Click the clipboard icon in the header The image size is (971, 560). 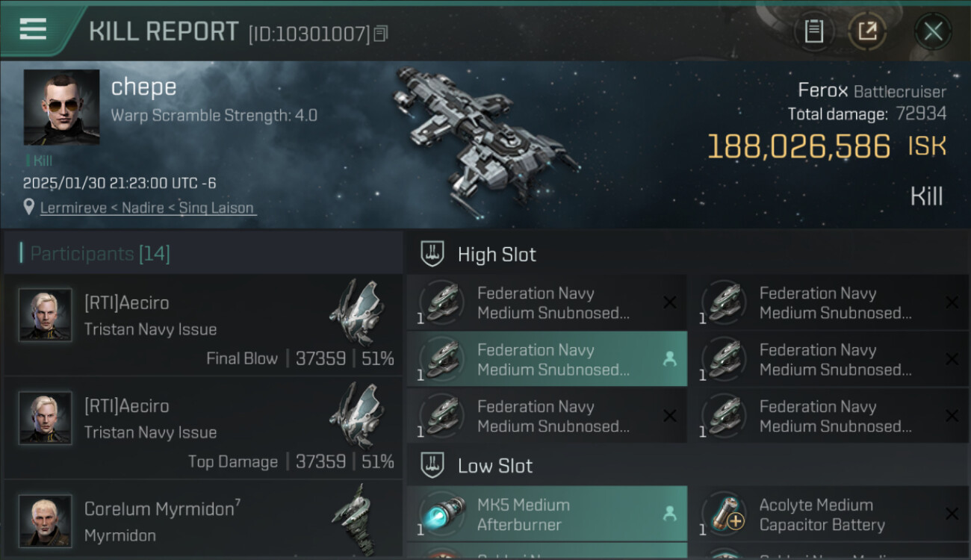click(x=813, y=31)
